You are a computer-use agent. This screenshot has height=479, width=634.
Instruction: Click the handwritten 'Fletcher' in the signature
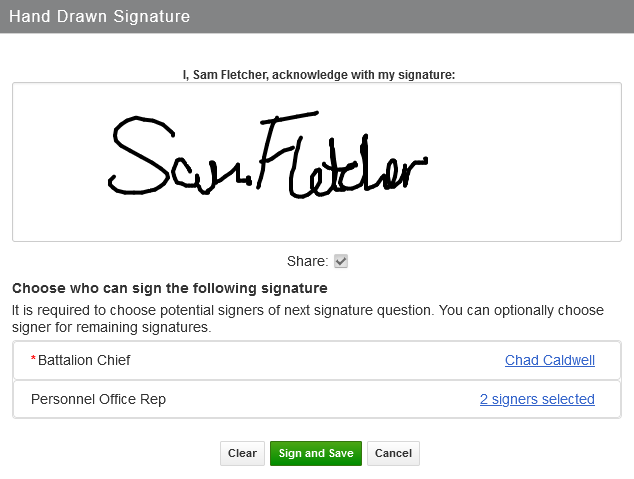340,160
